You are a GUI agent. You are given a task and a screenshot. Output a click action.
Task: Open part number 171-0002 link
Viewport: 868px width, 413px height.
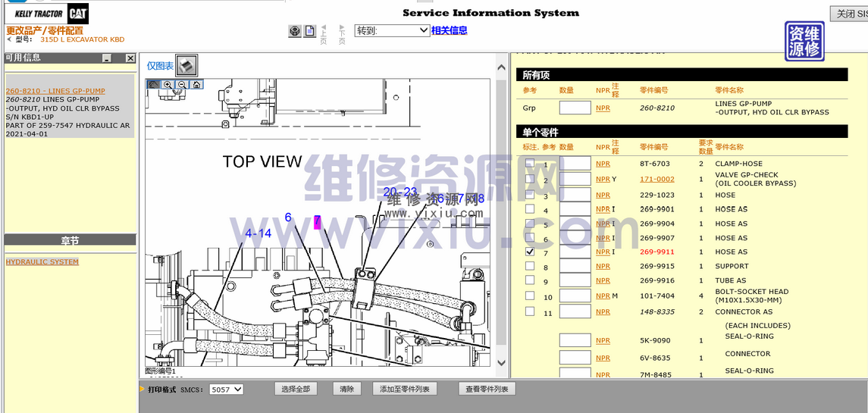click(x=656, y=180)
